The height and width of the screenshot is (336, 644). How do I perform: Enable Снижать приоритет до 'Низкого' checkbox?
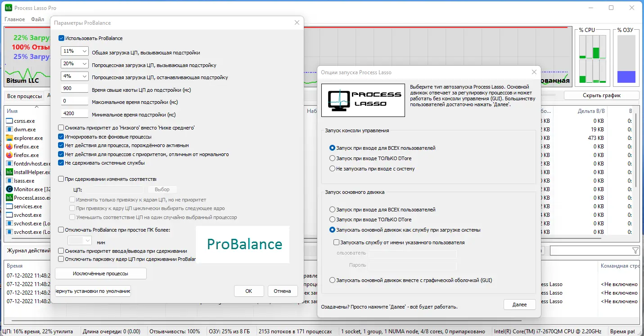pos(61,128)
